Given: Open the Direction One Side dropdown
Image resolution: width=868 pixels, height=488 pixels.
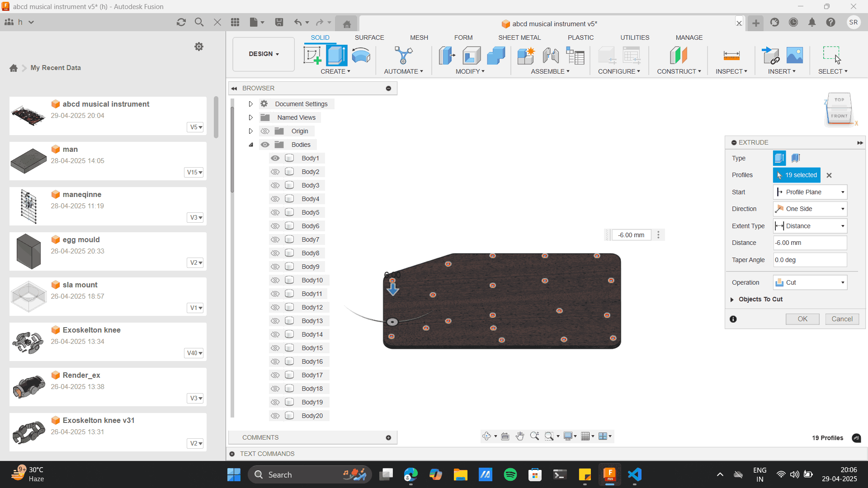Looking at the screenshot, I should [810, 209].
